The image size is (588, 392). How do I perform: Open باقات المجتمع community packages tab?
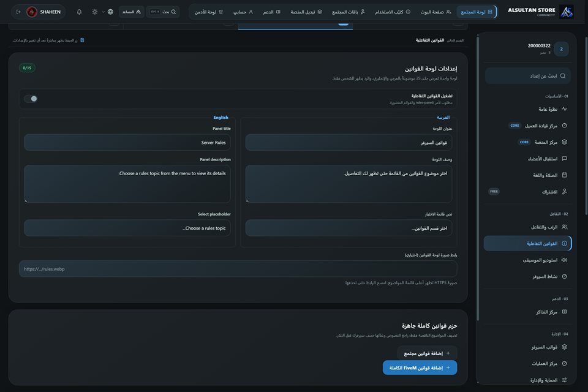click(x=348, y=12)
